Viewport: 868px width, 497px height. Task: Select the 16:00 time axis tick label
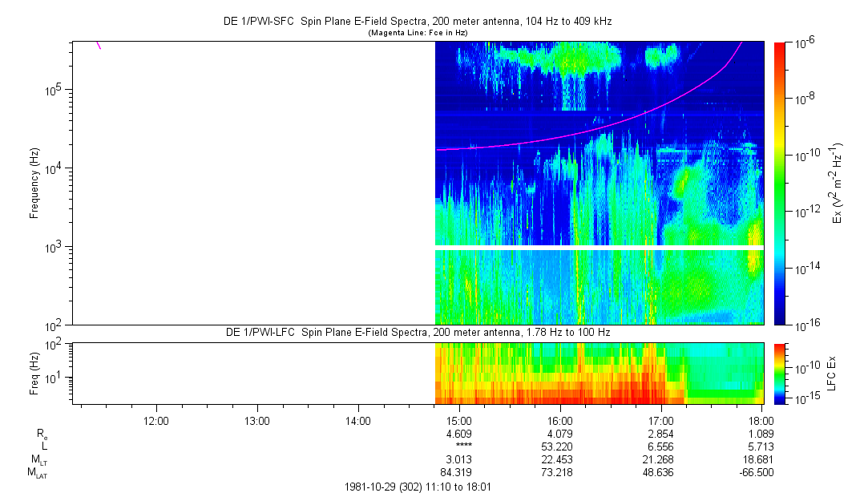click(x=559, y=420)
